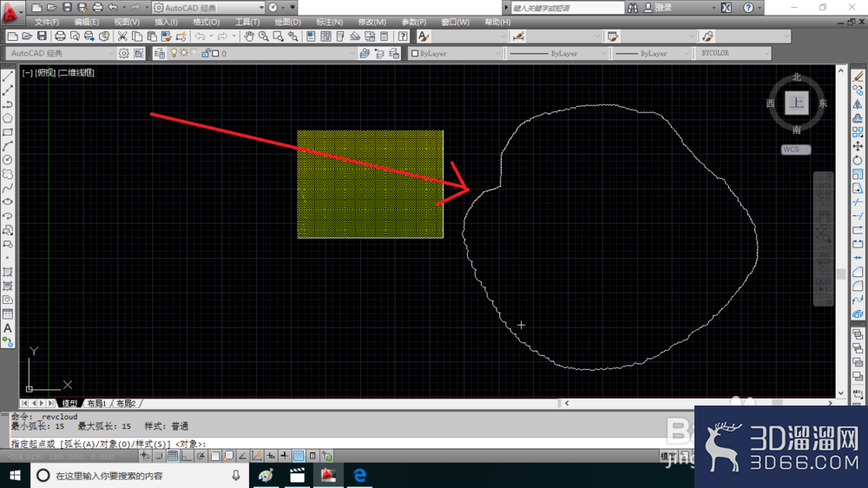This screenshot has height=488, width=868.
Task: Open the ByLayer color control
Action: [x=456, y=53]
